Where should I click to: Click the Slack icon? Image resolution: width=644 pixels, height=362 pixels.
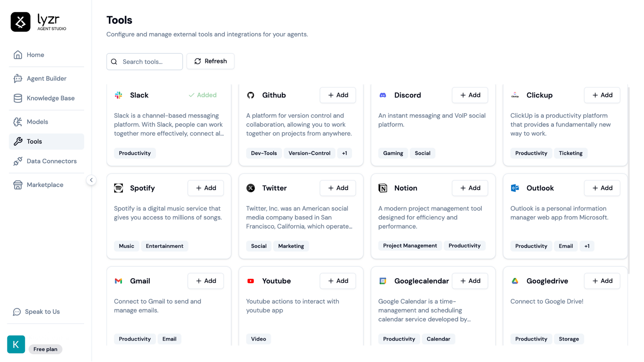coord(118,95)
